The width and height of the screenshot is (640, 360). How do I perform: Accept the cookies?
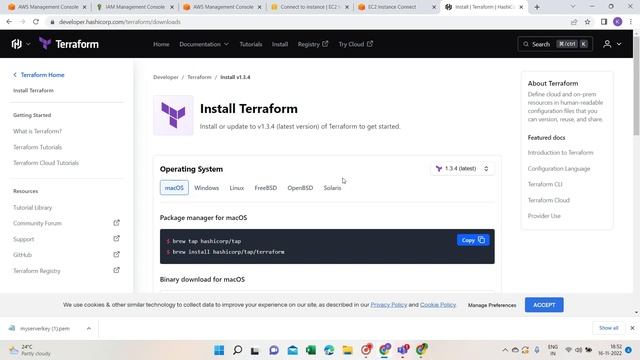point(544,305)
